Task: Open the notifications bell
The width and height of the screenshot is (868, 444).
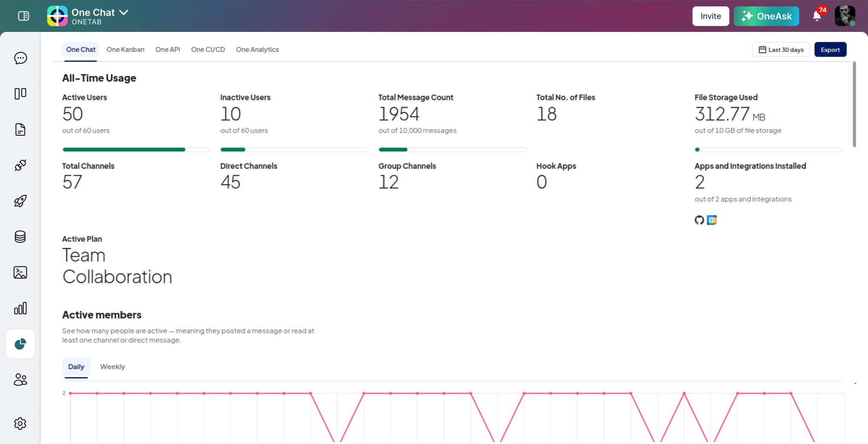Action: 817,16
